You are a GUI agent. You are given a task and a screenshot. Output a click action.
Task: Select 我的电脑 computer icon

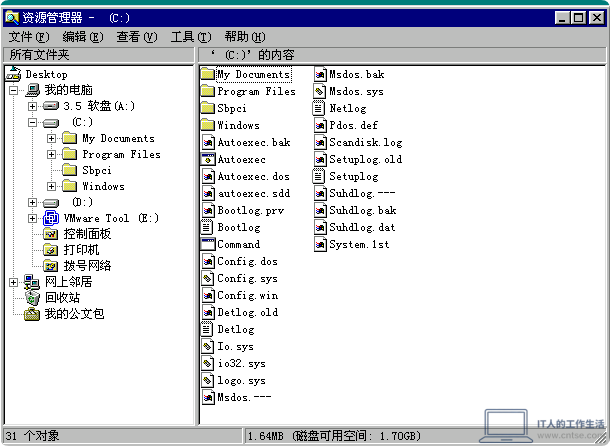click(32, 90)
